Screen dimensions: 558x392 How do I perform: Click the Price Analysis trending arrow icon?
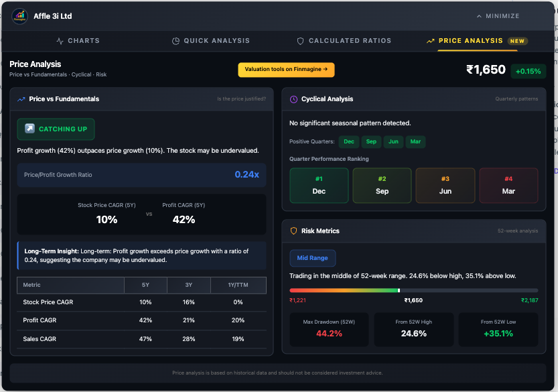pyautogui.click(x=431, y=41)
